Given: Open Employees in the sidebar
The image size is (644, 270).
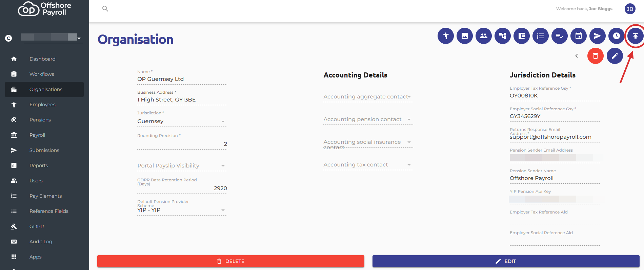Looking at the screenshot, I should click(x=44, y=105).
